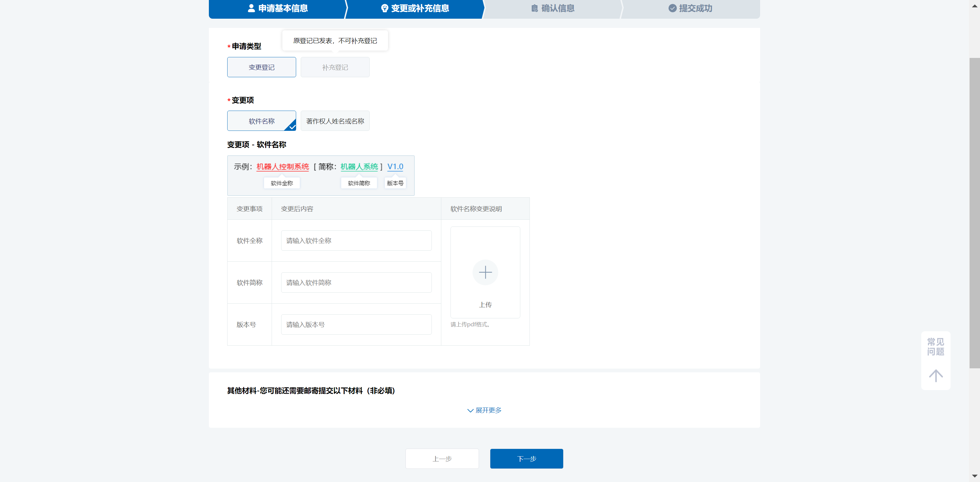Open 常见问题 help link
980x482 pixels.
tap(936, 347)
